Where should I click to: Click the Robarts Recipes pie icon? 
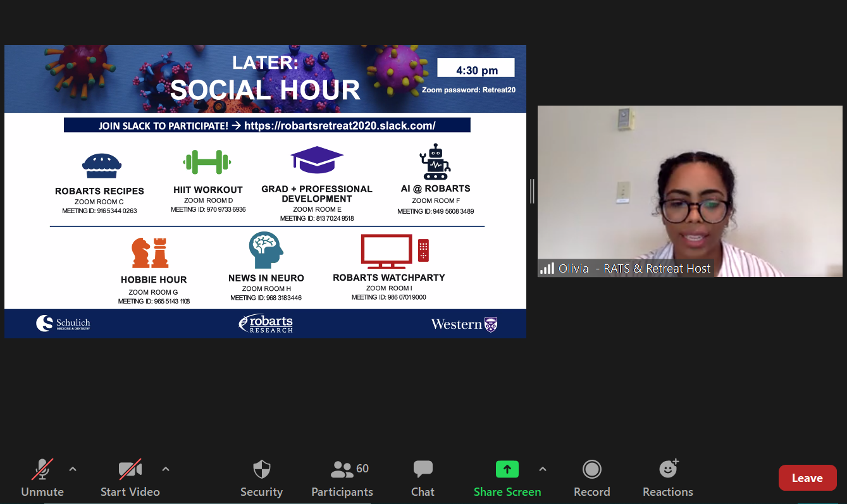(x=101, y=166)
